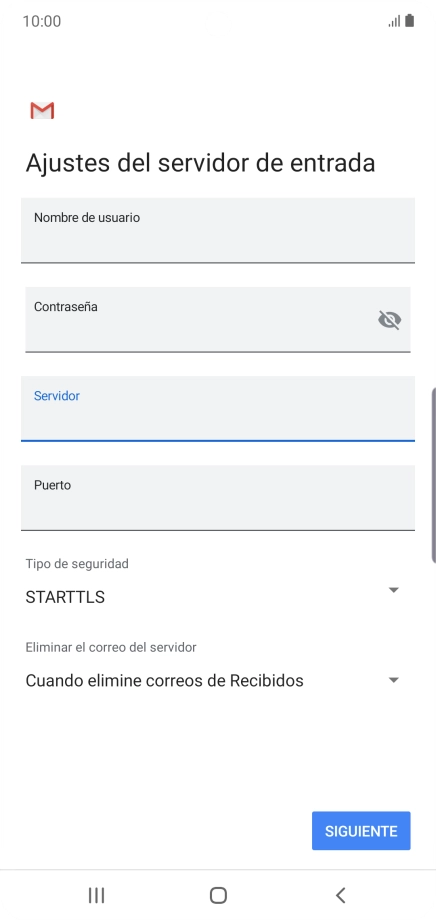Click the SIGUIENTE button
The image size is (436, 920).
coord(361,831)
